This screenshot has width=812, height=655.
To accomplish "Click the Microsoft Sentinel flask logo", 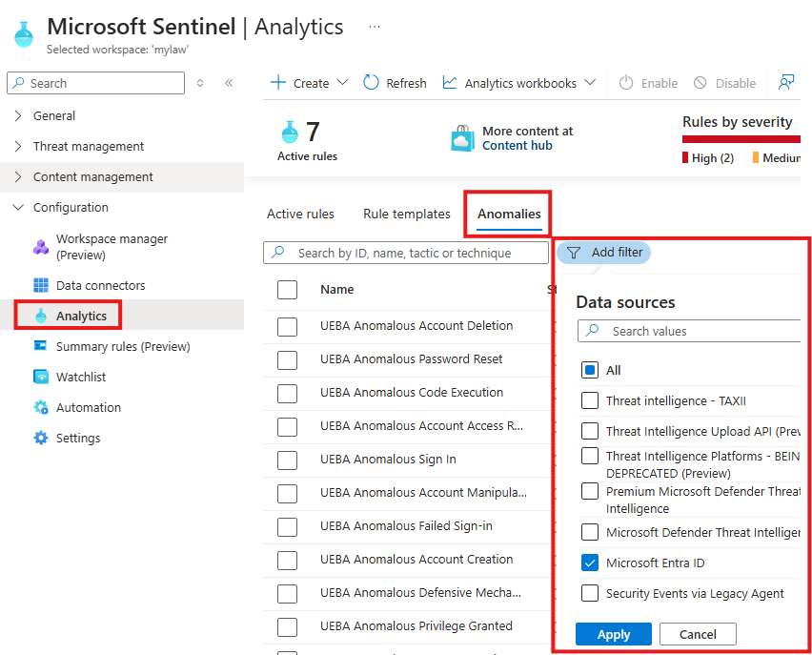I will (x=24, y=34).
